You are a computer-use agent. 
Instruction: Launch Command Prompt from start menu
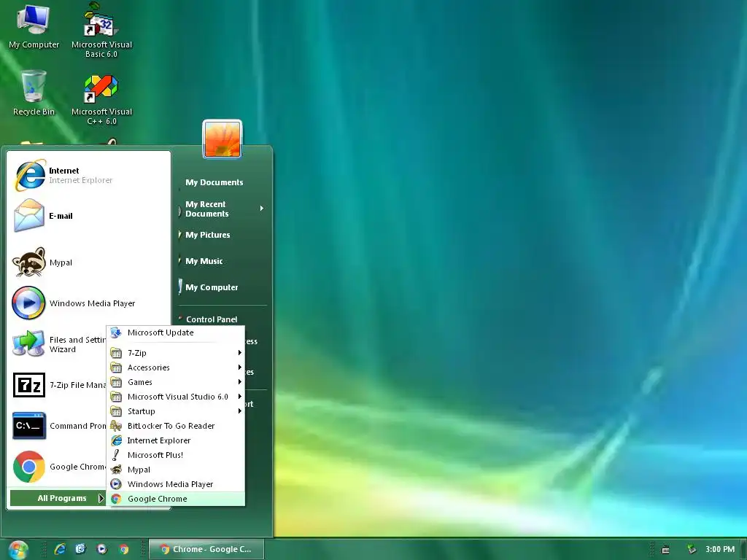(58, 426)
